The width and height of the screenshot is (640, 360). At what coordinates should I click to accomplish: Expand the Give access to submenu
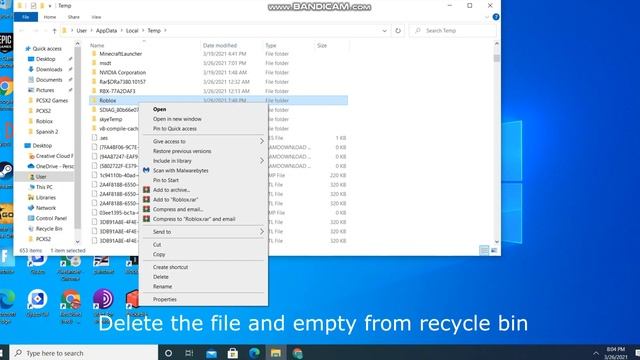[x=203, y=141]
